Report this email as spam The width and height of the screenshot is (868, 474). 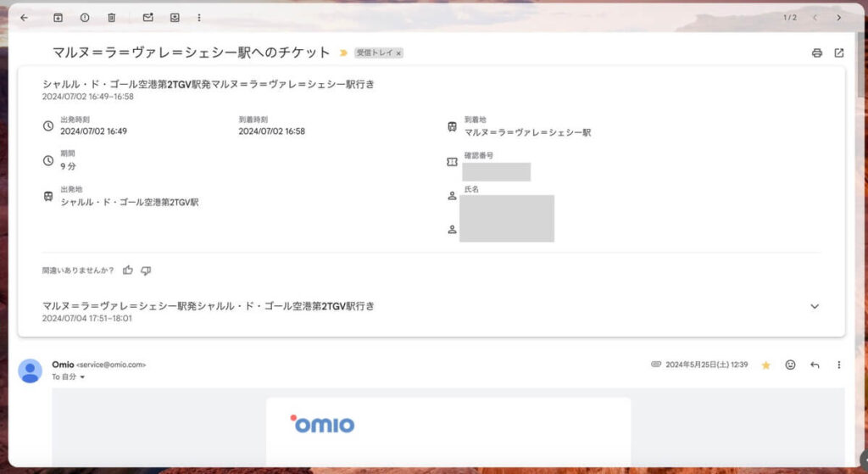[85, 17]
